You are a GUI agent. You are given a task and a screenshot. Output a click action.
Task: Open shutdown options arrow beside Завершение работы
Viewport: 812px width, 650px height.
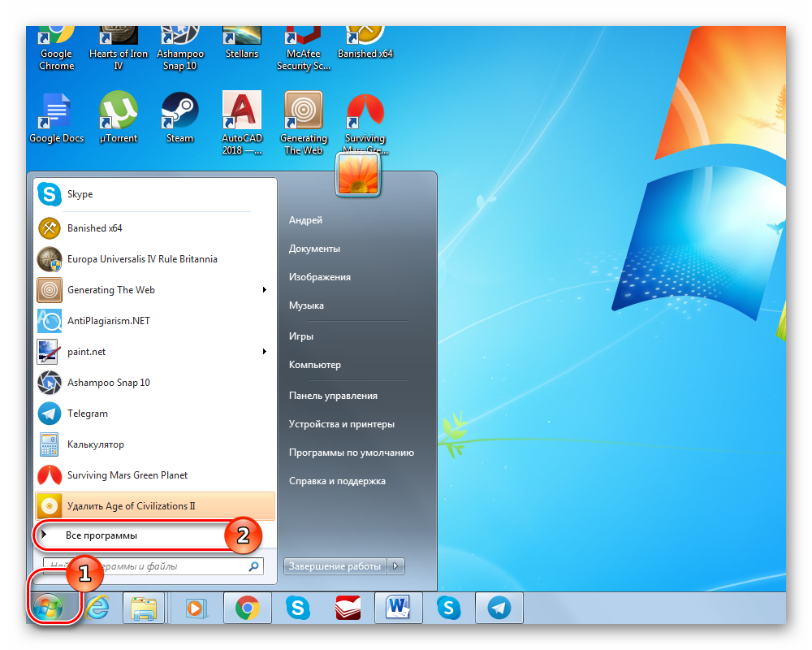point(395,566)
